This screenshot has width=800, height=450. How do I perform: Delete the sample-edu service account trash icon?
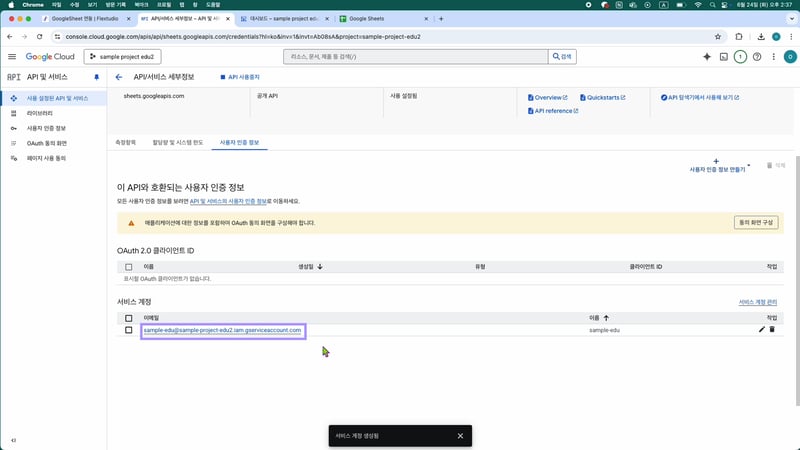(772, 330)
